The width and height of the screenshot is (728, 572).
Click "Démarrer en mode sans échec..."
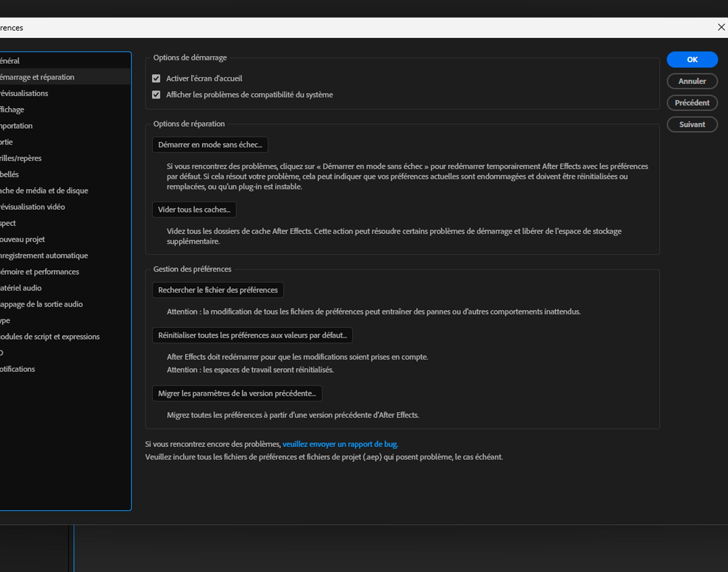coord(210,145)
